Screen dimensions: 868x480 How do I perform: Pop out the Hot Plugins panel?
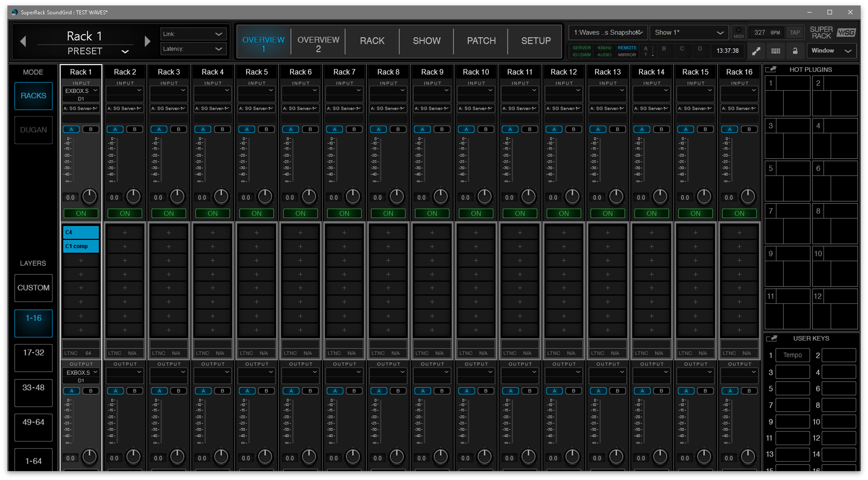point(771,69)
